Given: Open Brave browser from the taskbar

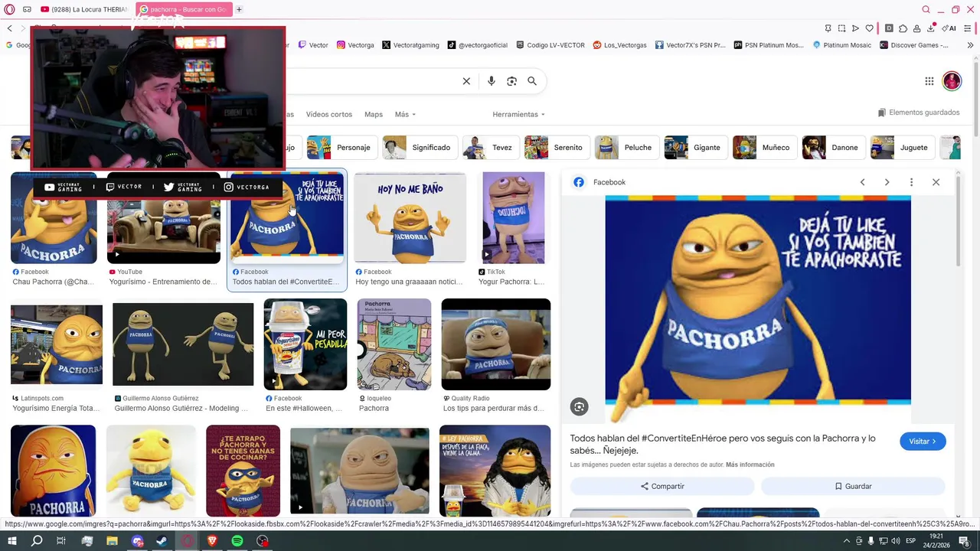Looking at the screenshot, I should (x=212, y=541).
